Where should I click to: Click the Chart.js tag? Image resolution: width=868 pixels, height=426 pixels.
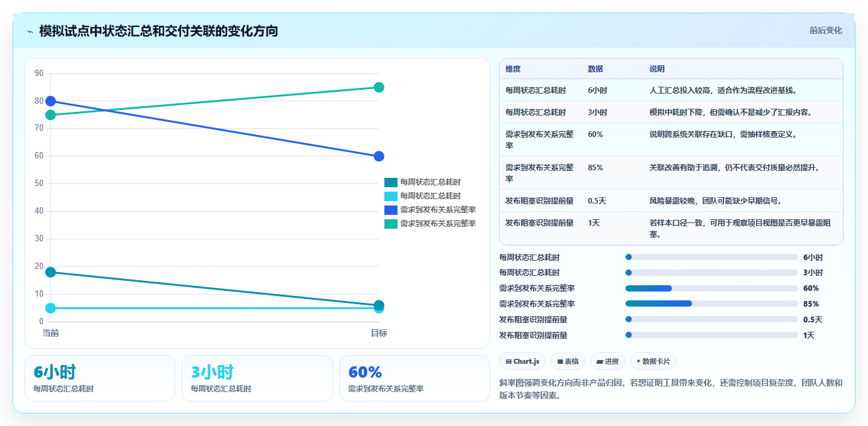point(522,361)
